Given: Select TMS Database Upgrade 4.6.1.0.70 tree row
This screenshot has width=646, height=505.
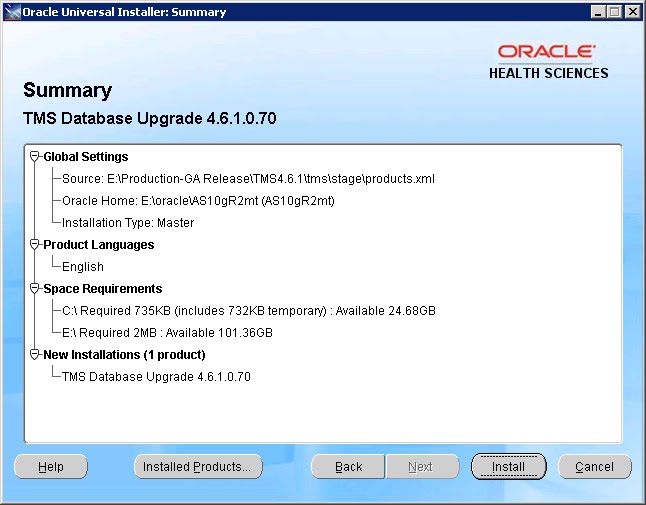Looking at the screenshot, I should tap(156, 376).
